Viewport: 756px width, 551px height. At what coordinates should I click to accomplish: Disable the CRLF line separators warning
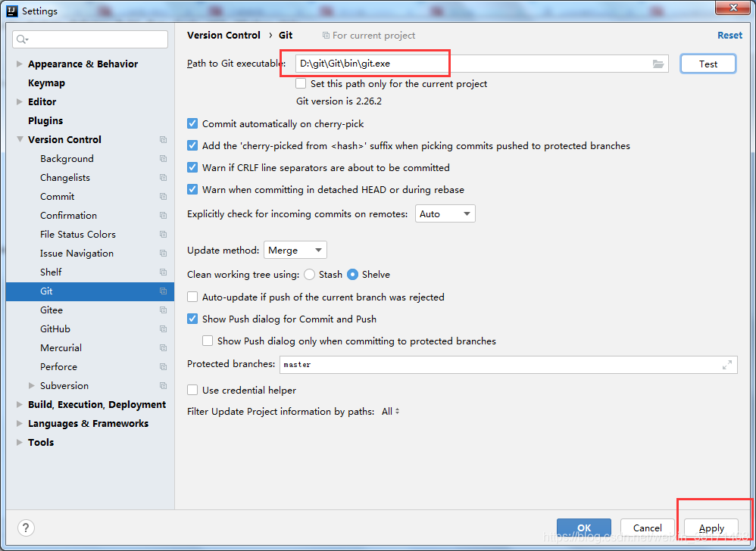192,167
